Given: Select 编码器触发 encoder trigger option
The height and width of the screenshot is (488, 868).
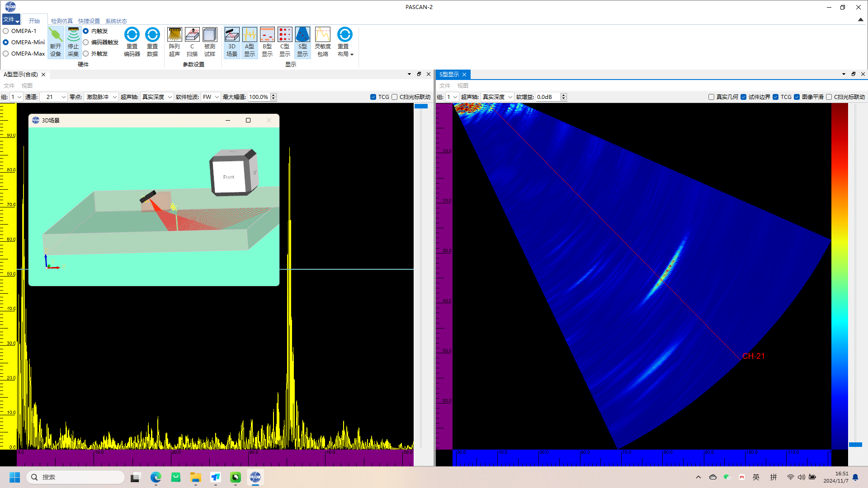Looking at the screenshot, I should coord(86,42).
